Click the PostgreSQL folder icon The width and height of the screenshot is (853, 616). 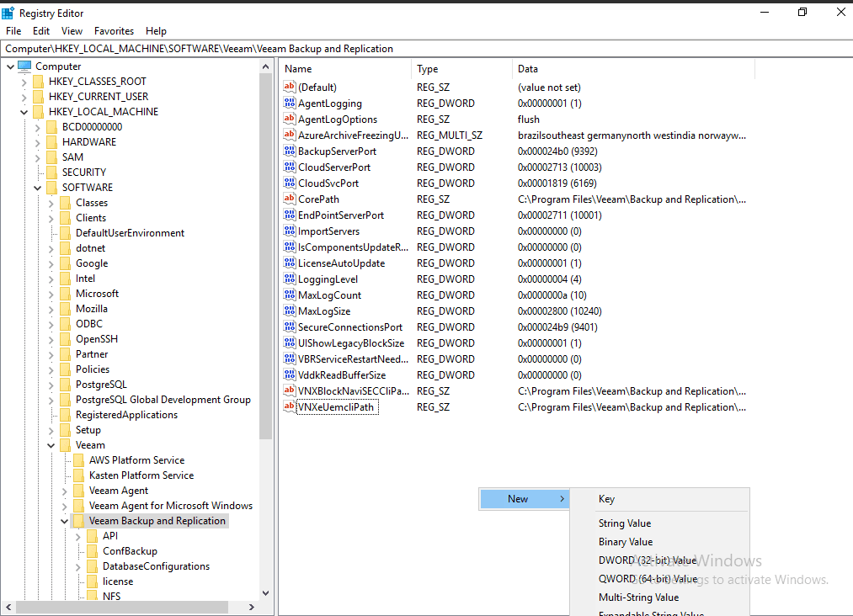(x=65, y=385)
